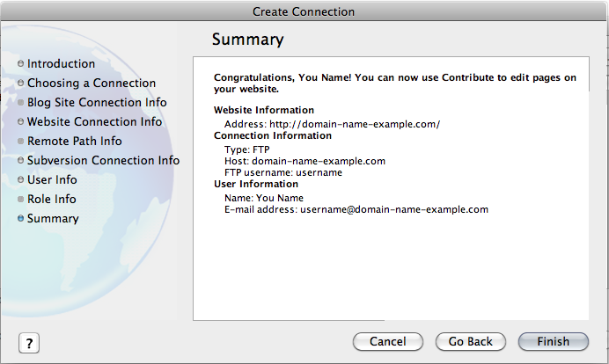Click the Blog Site Connection Info bullet
Viewport: 609px width, 364px height.
pos(20,103)
